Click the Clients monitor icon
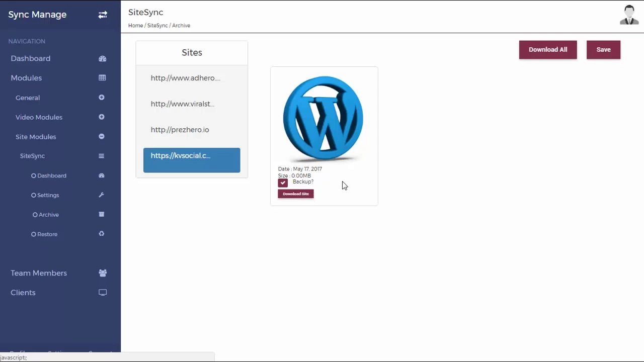The image size is (644, 362). pyautogui.click(x=103, y=293)
